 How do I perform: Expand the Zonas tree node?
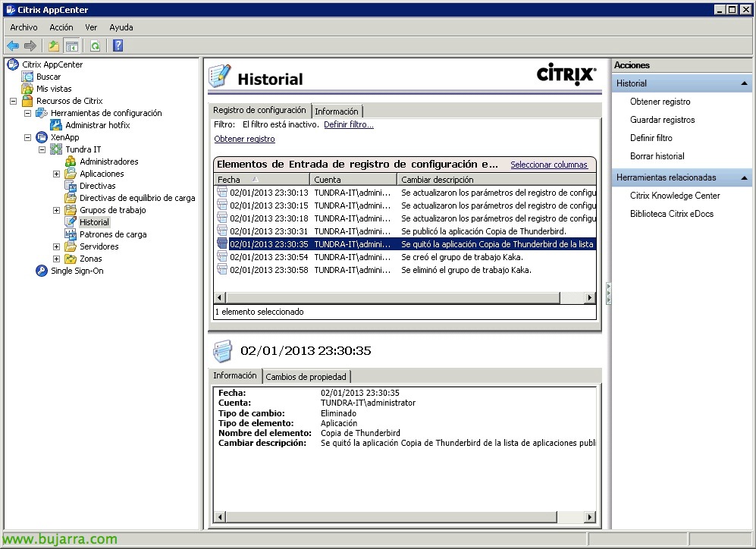(57, 259)
